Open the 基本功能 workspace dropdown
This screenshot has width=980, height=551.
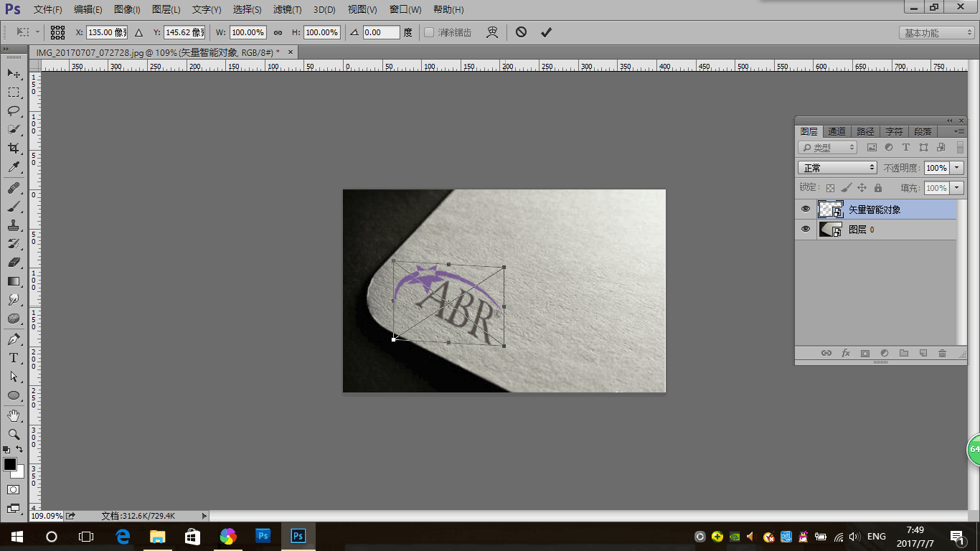click(x=937, y=33)
